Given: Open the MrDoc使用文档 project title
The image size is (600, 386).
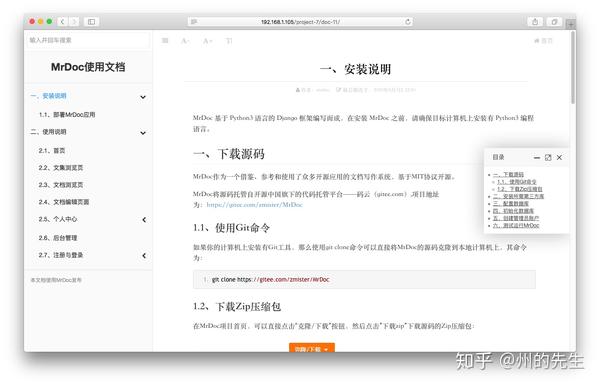Looking at the screenshot, I should (x=88, y=67).
